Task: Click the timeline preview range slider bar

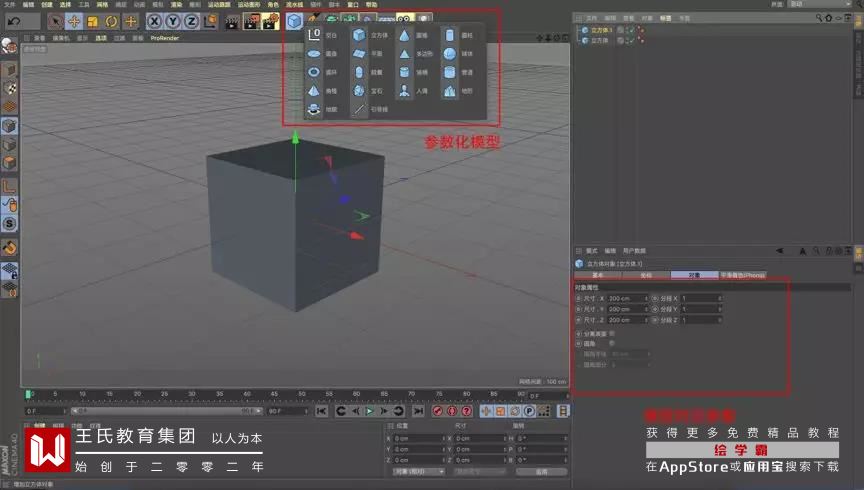Action: click(x=166, y=411)
